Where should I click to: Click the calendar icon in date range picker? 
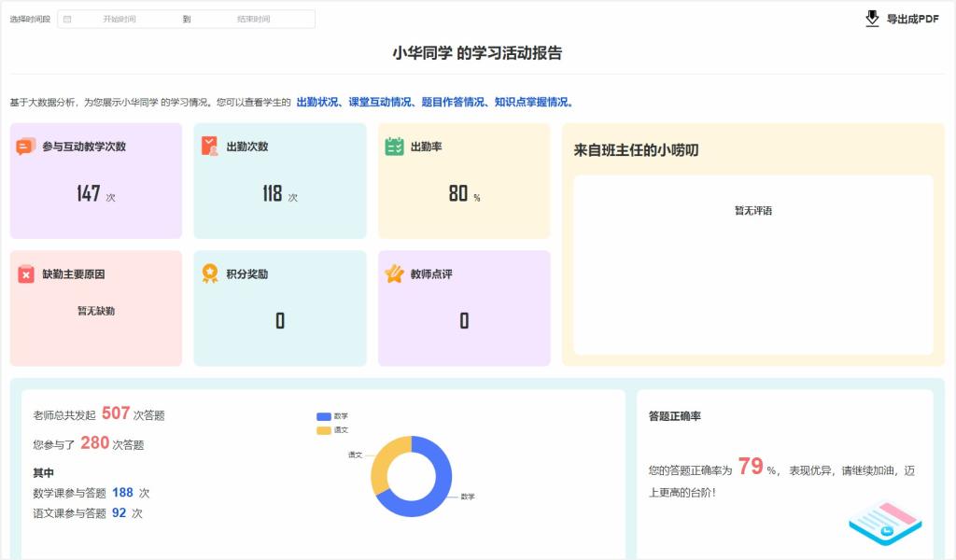67,19
